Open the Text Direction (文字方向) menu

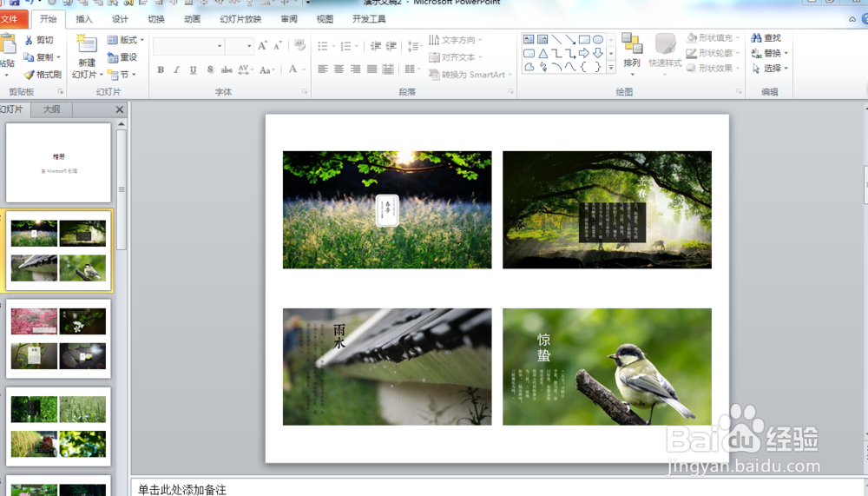pyautogui.click(x=455, y=40)
